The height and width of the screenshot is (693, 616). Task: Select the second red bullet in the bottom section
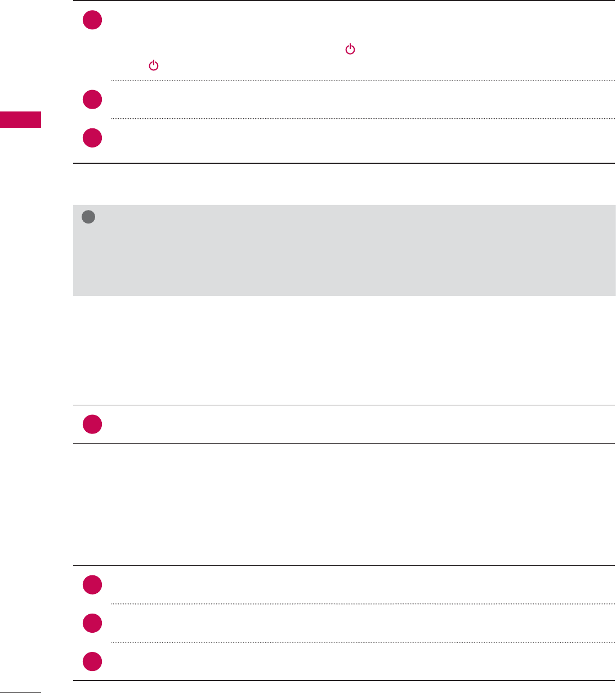point(92,623)
